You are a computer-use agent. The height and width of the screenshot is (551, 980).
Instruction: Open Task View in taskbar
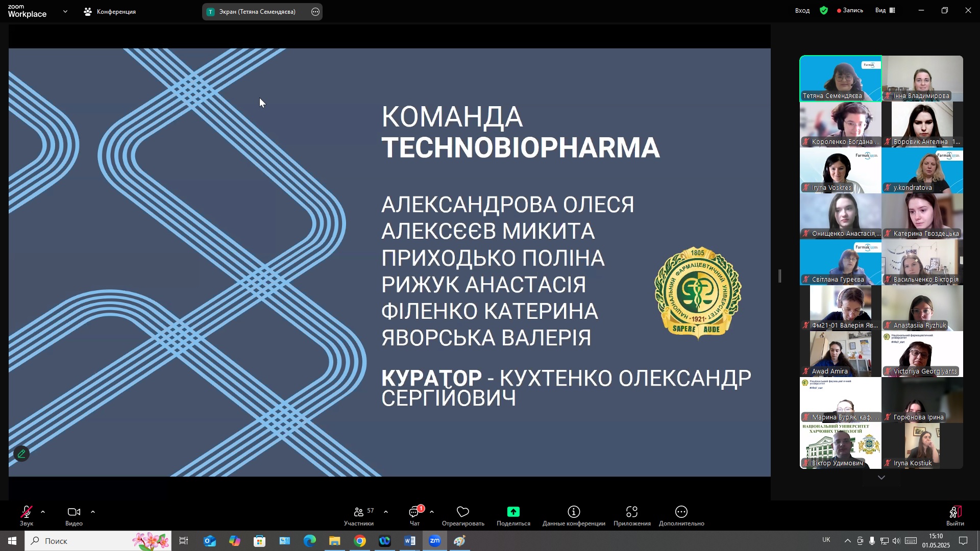pos(184,541)
